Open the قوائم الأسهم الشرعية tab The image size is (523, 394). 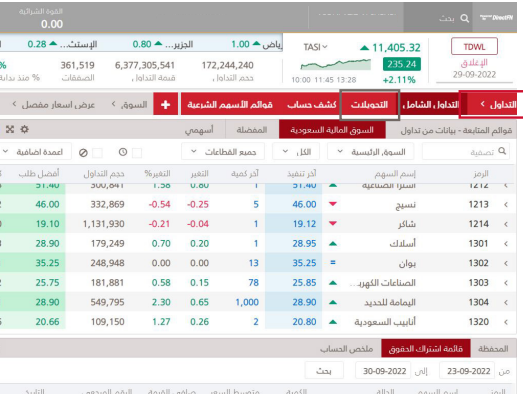pos(230,105)
